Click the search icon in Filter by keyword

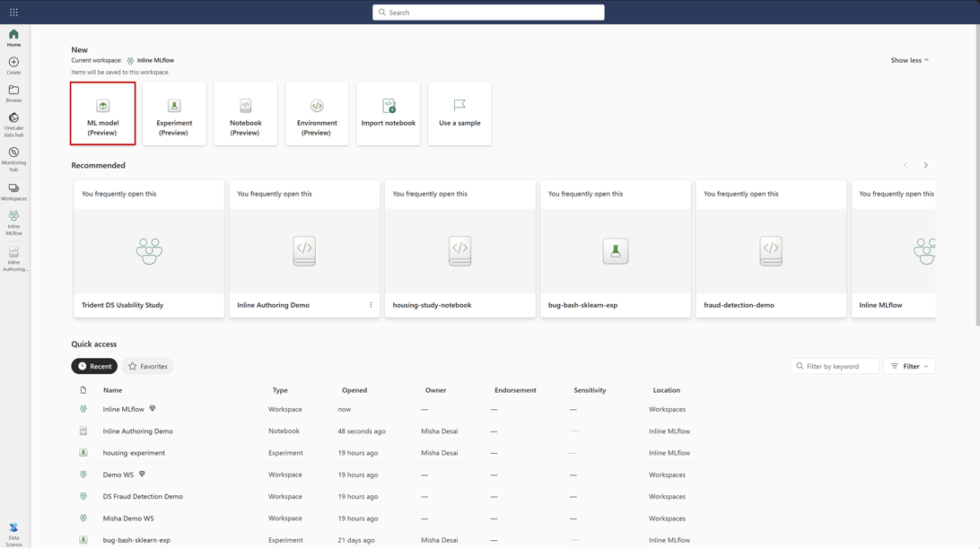click(x=800, y=366)
